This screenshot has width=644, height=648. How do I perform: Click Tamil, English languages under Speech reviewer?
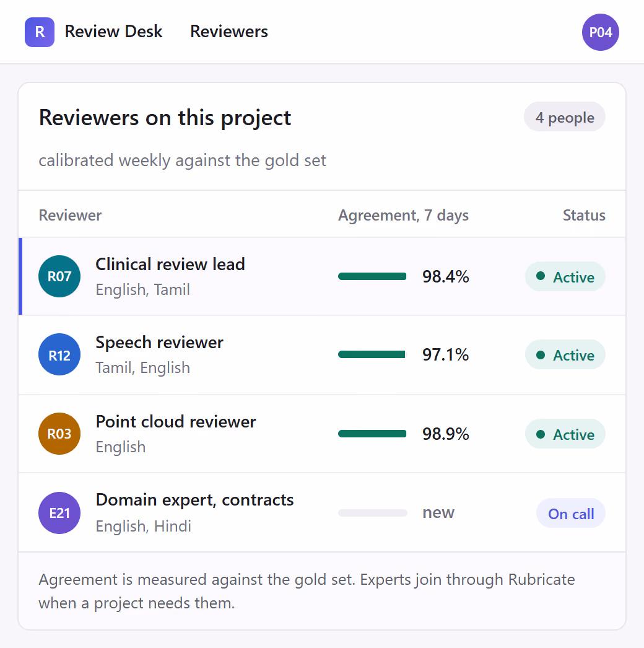point(143,368)
